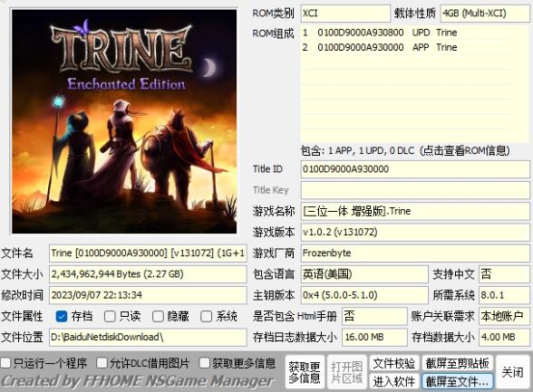The image size is (533, 392).
Task: Close the dialog with 关闭 button
Action: pos(513,372)
